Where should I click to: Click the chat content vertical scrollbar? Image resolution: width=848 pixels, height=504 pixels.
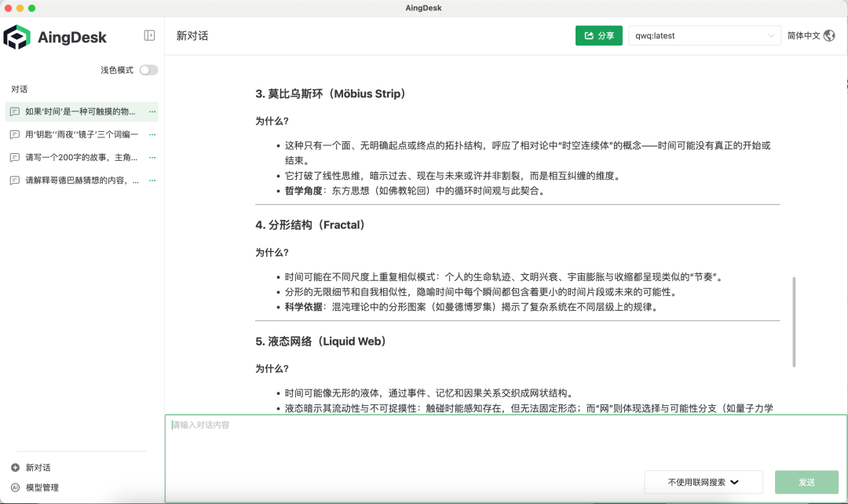click(794, 322)
